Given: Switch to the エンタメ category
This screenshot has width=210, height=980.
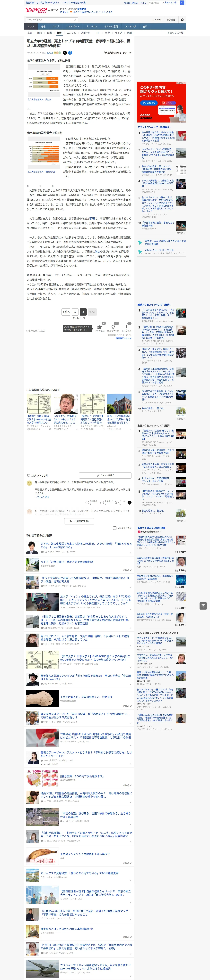Looking at the screenshot, I should pos(71,33).
